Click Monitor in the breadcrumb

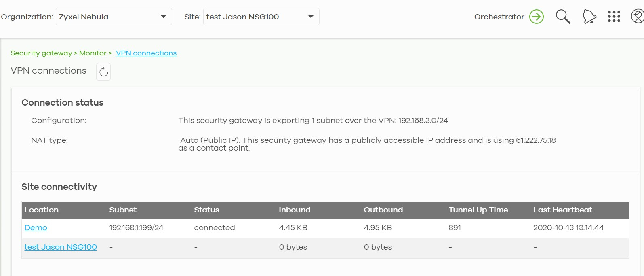(93, 53)
